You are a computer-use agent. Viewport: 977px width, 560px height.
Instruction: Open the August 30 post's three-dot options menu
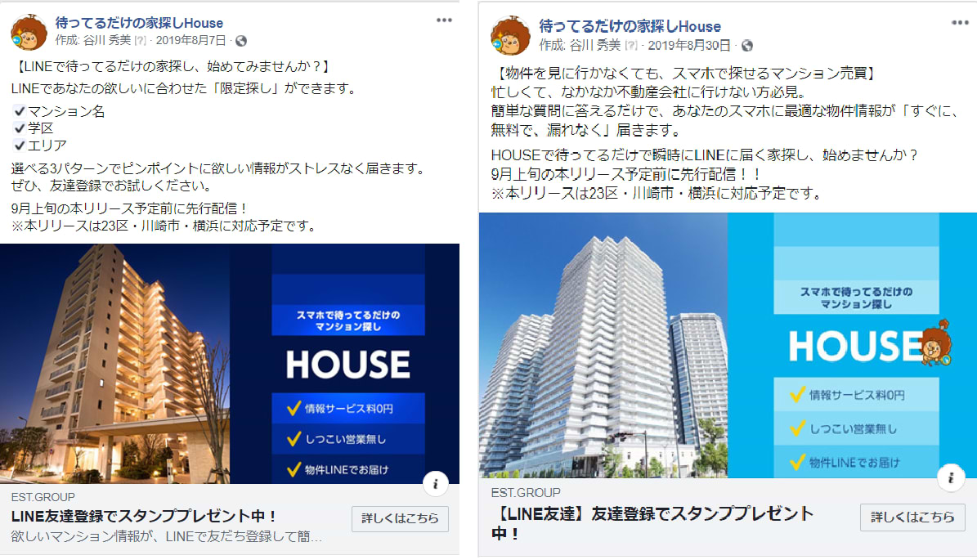click(960, 23)
